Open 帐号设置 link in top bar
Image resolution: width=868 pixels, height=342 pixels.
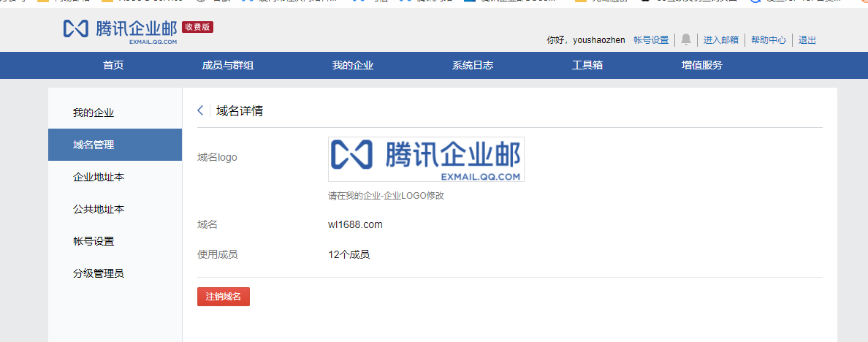(651, 40)
